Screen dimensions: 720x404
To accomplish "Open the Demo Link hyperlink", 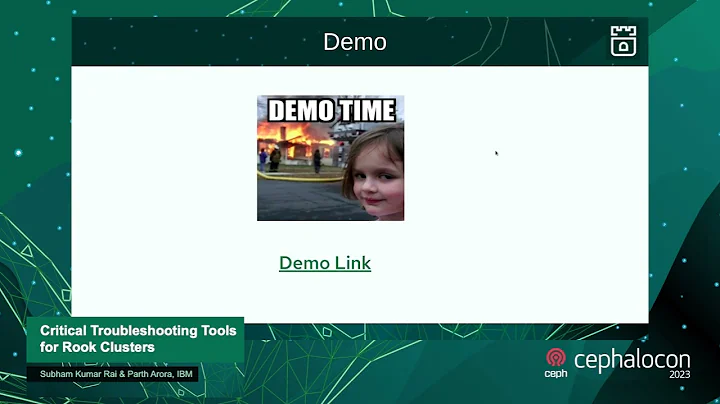I will (x=325, y=263).
